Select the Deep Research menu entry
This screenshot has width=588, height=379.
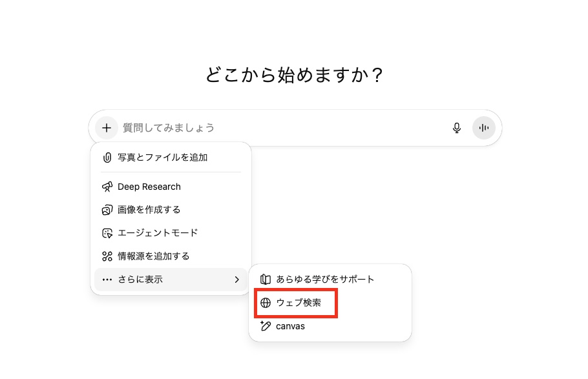point(149,187)
